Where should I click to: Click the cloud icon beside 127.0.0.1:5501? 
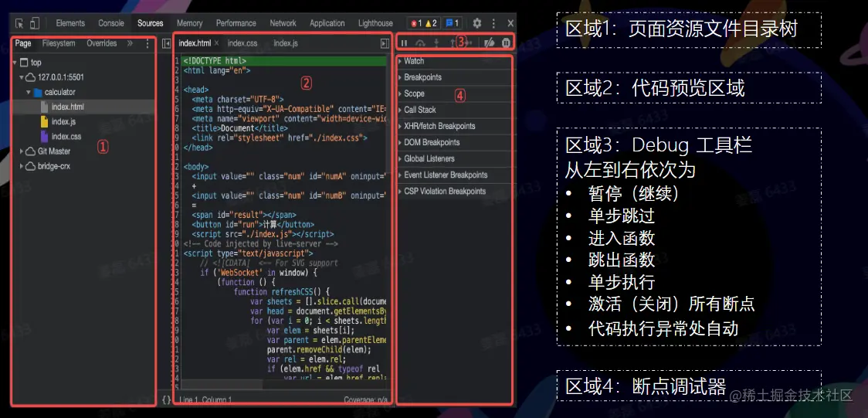click(x=31, y=77)
